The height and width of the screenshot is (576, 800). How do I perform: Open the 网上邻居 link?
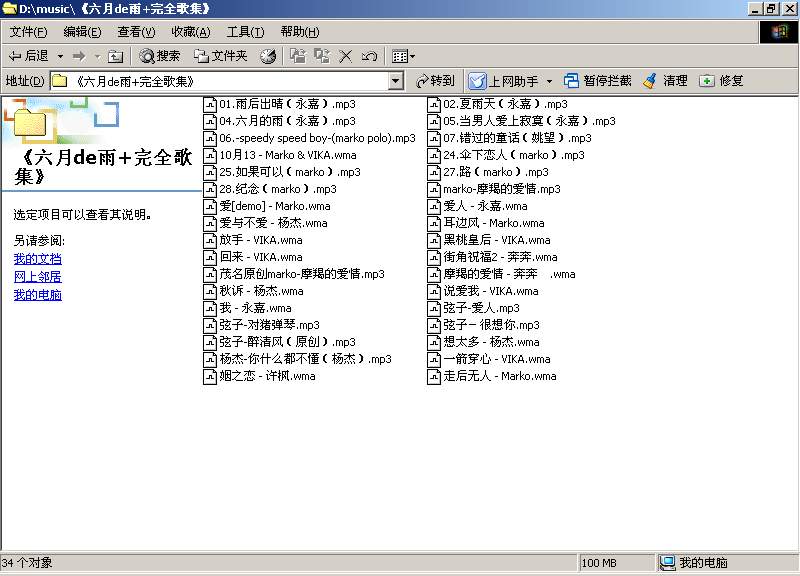point(37,277)
